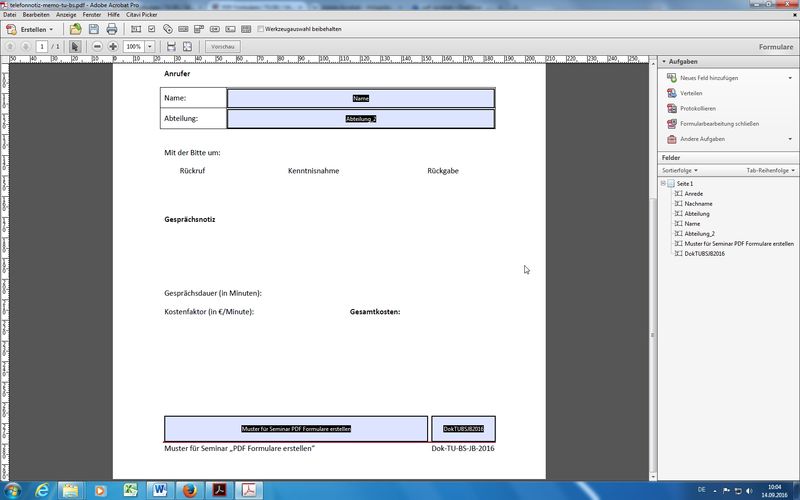800x500 pixels.
Task: Click the document scrollbar up arrow
Action: pos(653,64)
